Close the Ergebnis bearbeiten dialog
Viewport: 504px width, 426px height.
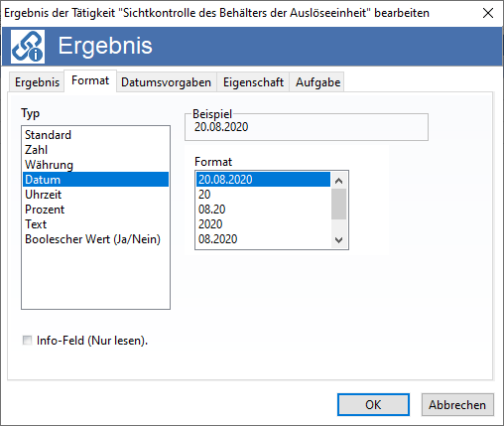pos(488,13)
